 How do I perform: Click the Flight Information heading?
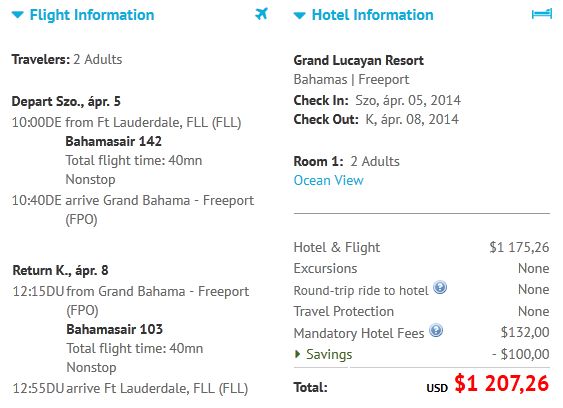92,15
